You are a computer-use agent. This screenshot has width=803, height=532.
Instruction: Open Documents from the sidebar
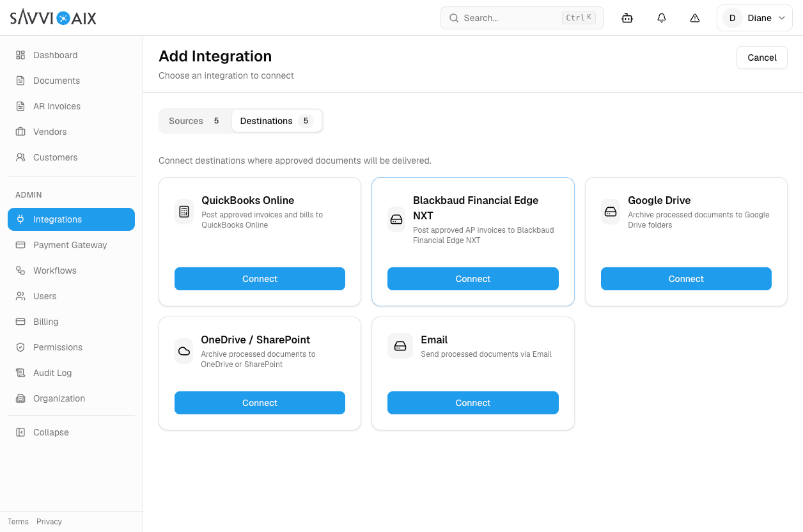(71, 81)
